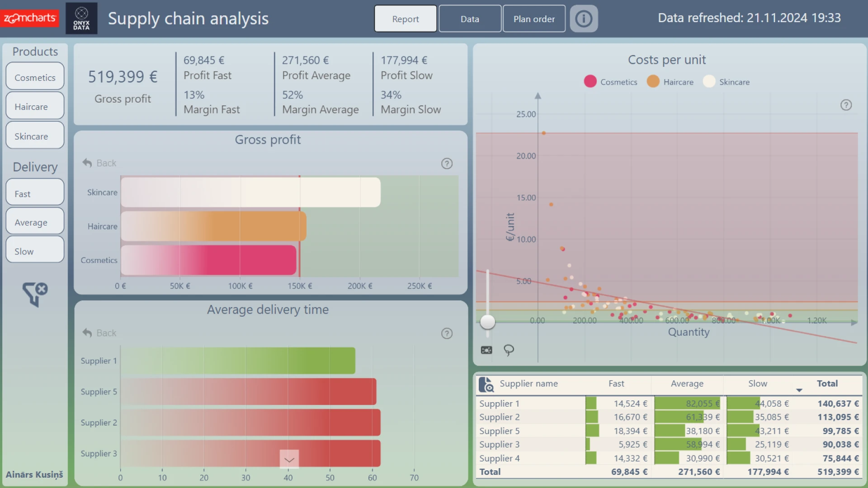Select the Supplier 3 delivery time bar

251,453
